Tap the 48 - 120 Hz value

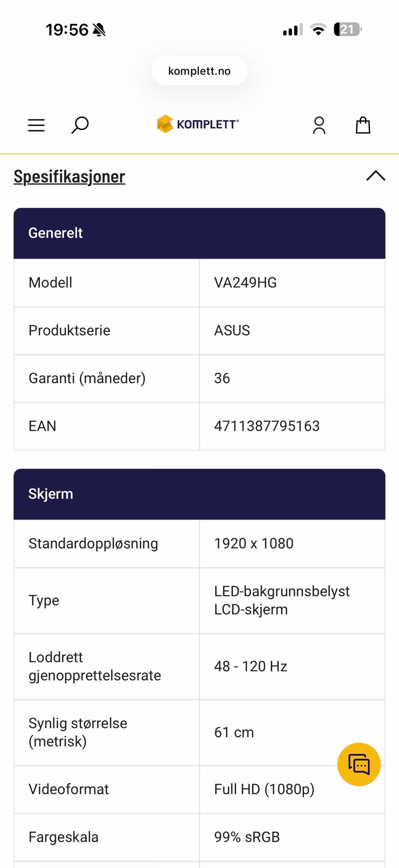[x=251, y=666]
